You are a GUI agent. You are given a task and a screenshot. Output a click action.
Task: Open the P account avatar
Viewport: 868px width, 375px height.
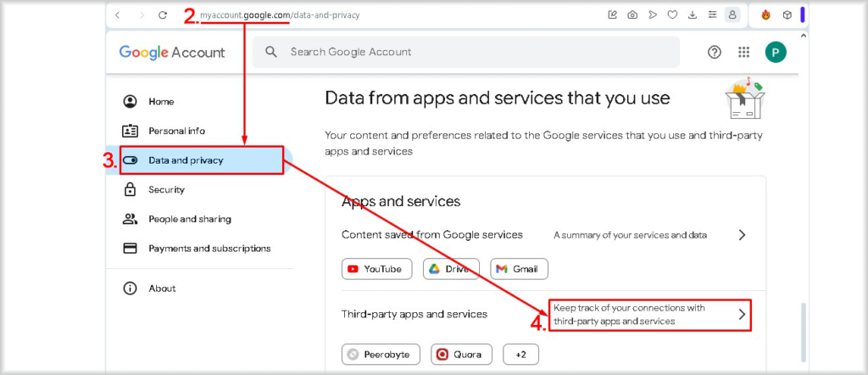point(776,52)
